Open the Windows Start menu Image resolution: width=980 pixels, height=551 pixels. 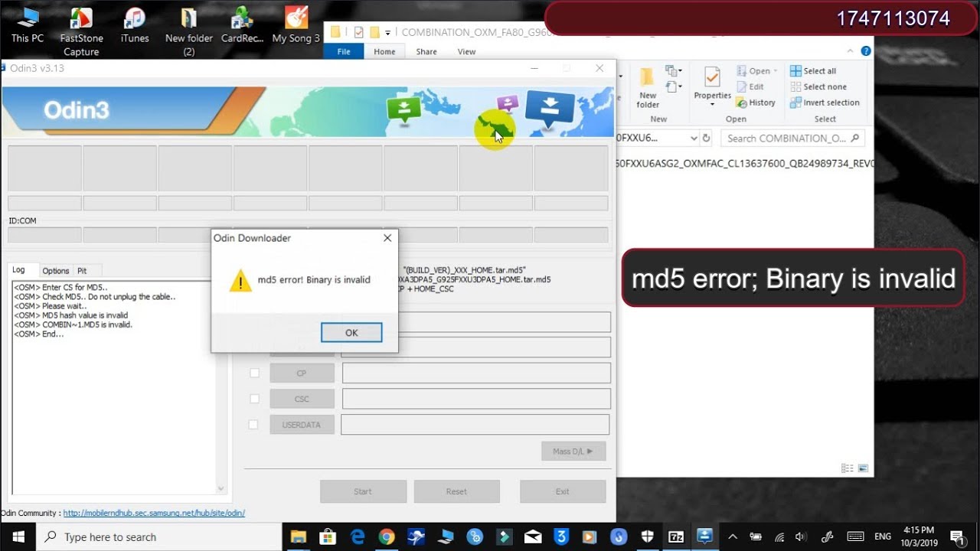(18, 537)
